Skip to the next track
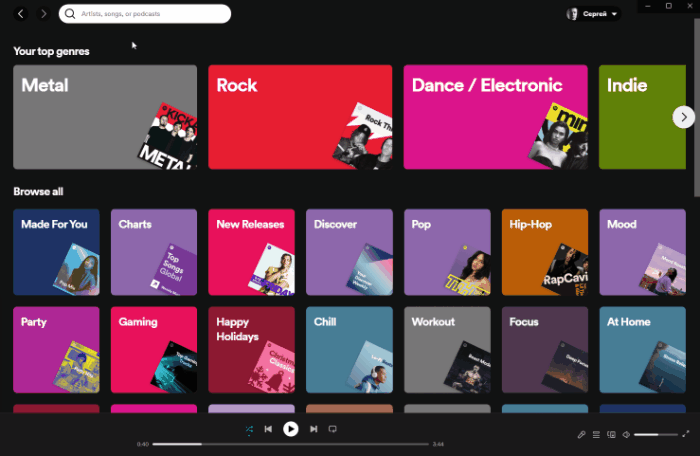Viewport: 700px width, 456px height. point(314,429)
